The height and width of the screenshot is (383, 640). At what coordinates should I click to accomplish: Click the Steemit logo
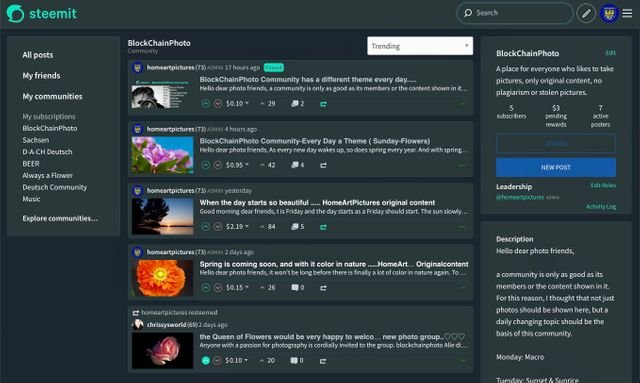tap(41, 13)
